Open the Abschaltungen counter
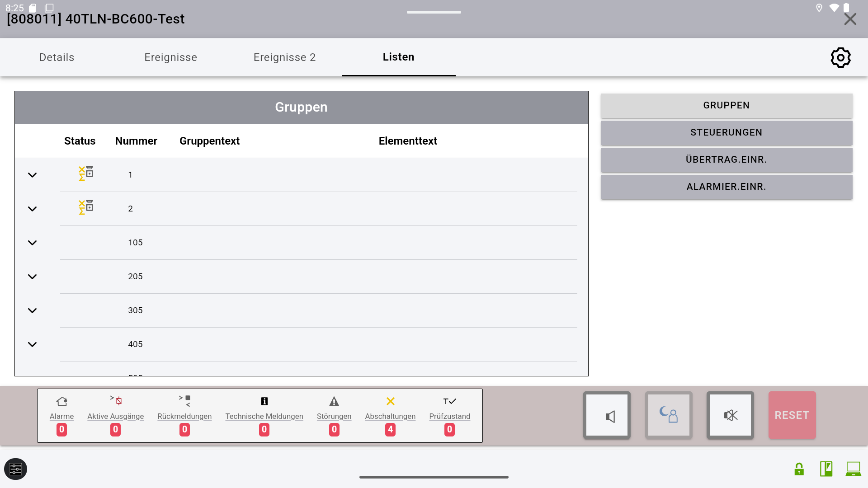Screen dimensions: 868x488 [390, 416]
